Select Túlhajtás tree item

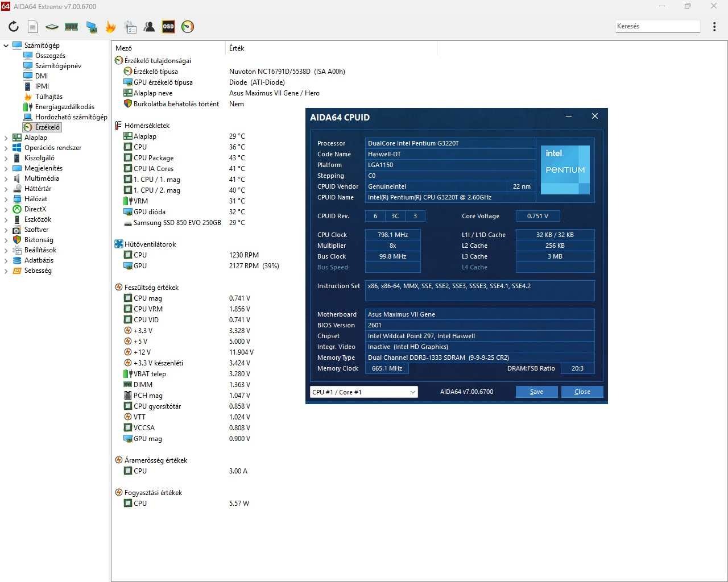[x=49, y=97]
